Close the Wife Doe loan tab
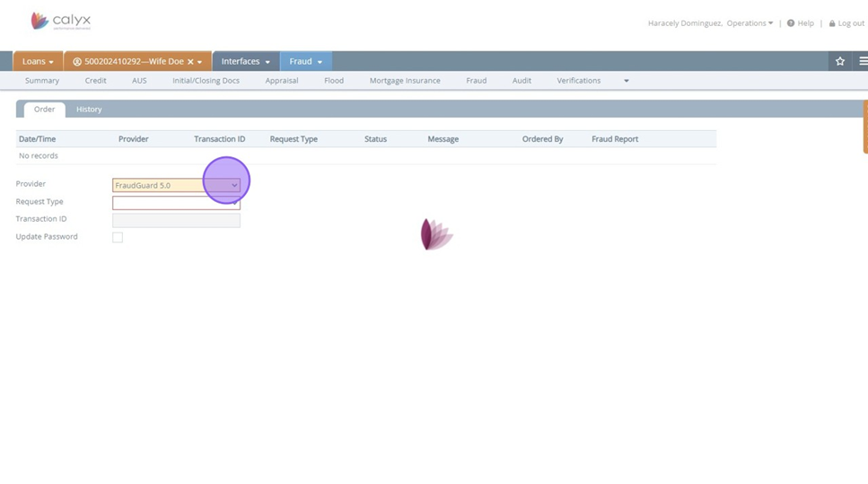868x484 pixels. [190, 62]
